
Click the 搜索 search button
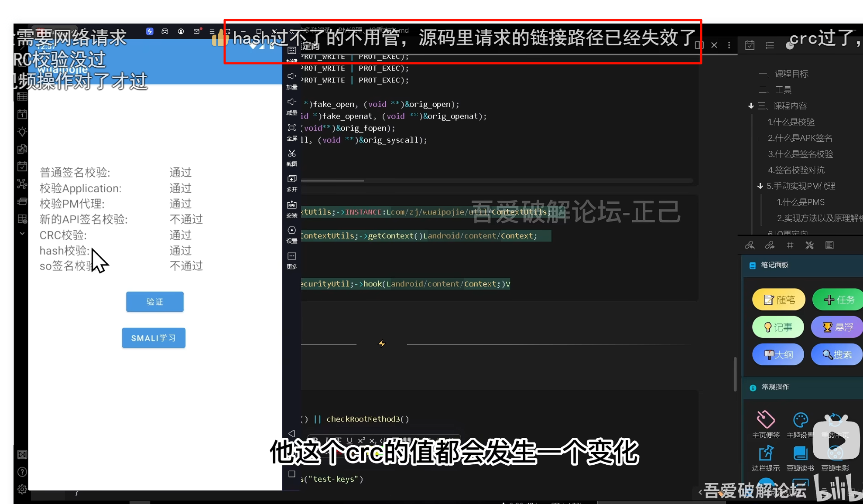coord(837,354)
